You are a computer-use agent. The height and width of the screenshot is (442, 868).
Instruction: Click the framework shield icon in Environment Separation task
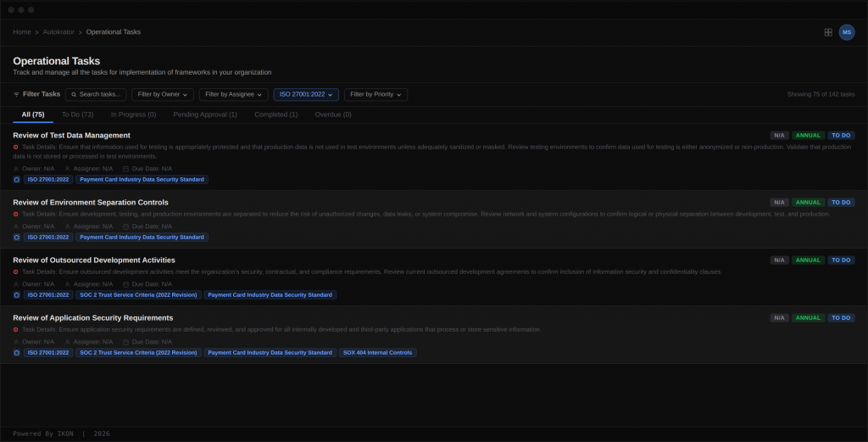[x=16, y=238]
